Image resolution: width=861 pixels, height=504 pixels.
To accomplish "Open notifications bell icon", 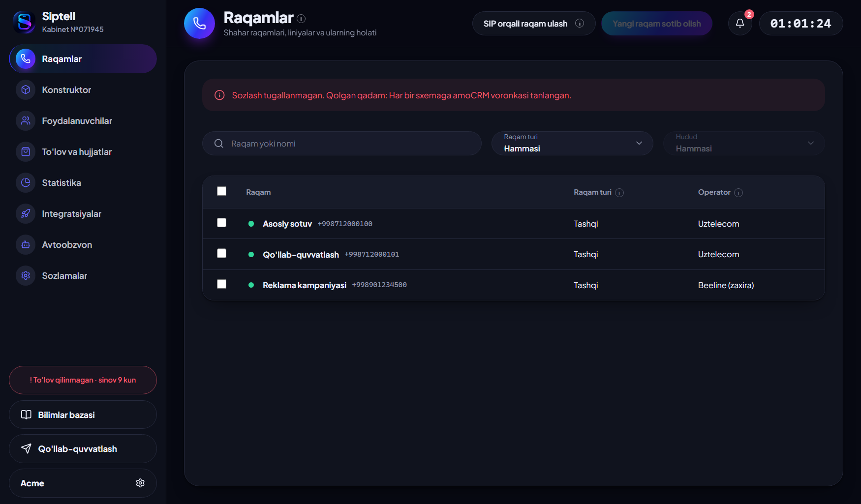I will click(x=740, y=23).
